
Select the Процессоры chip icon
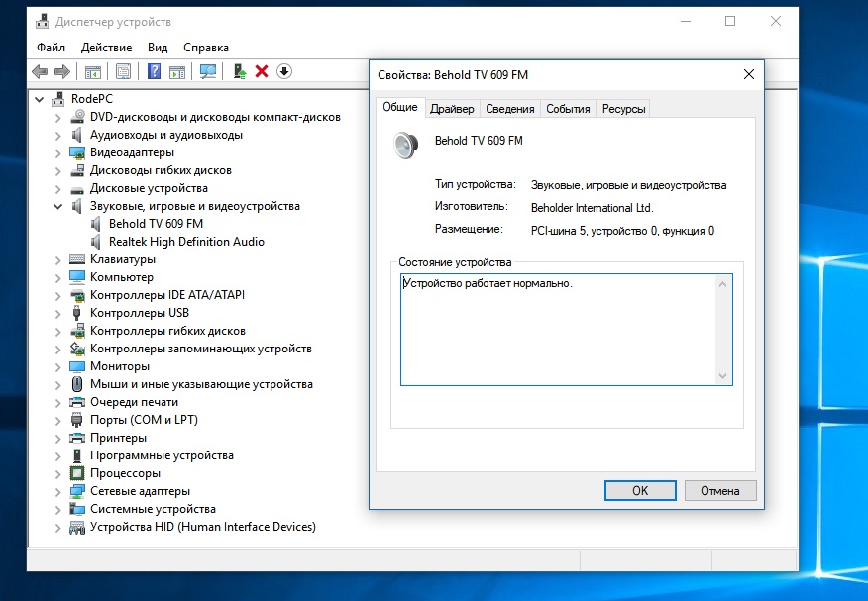77,473
